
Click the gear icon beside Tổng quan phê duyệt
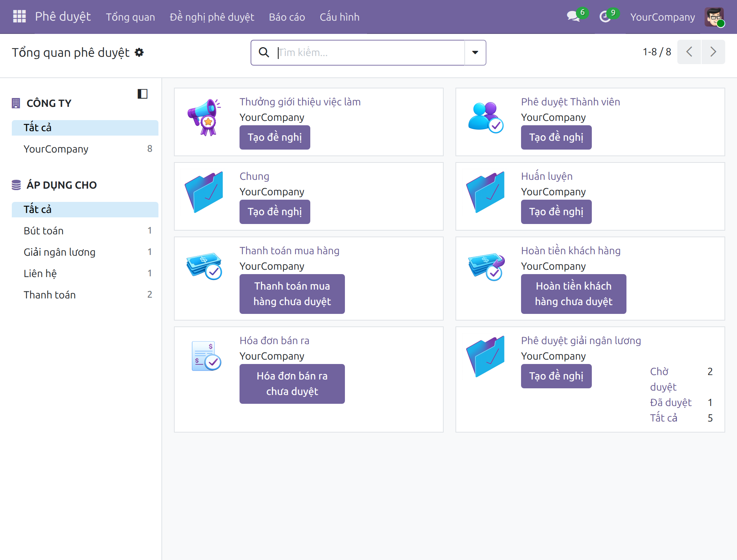[x=139, y=52]
